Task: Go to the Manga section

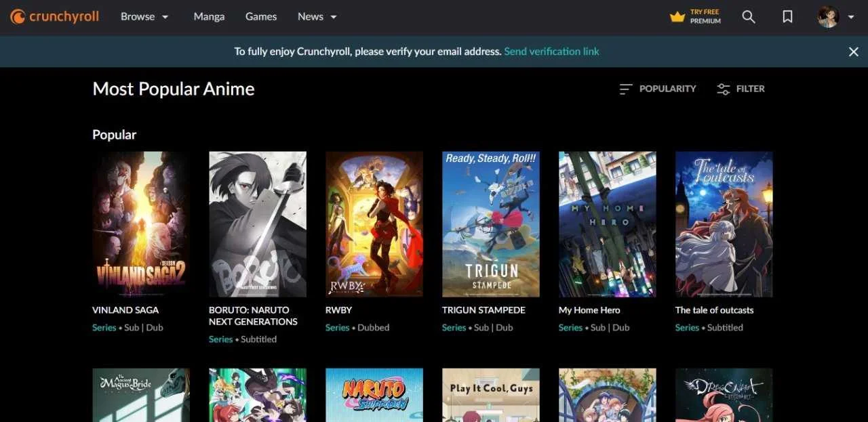Action: tap(209, 17)
